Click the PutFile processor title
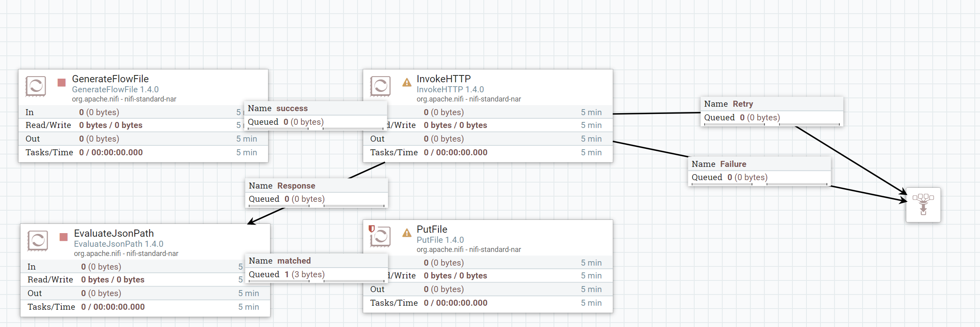 click(x=432, y=230)
